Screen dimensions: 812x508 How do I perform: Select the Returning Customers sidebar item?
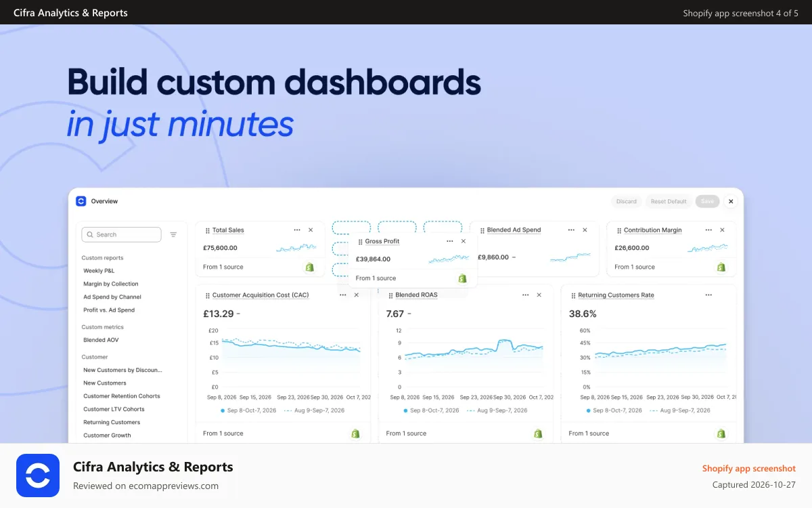click(112, 423)
